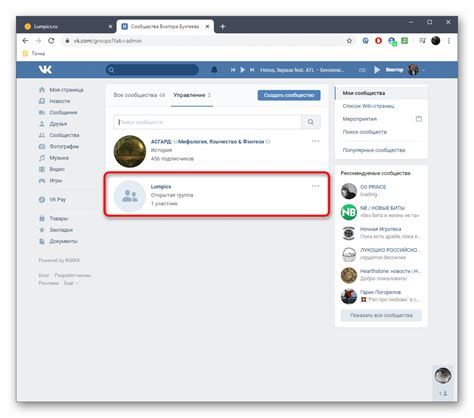
Task: Go to previous track in header player
Action: pos(233,70)
